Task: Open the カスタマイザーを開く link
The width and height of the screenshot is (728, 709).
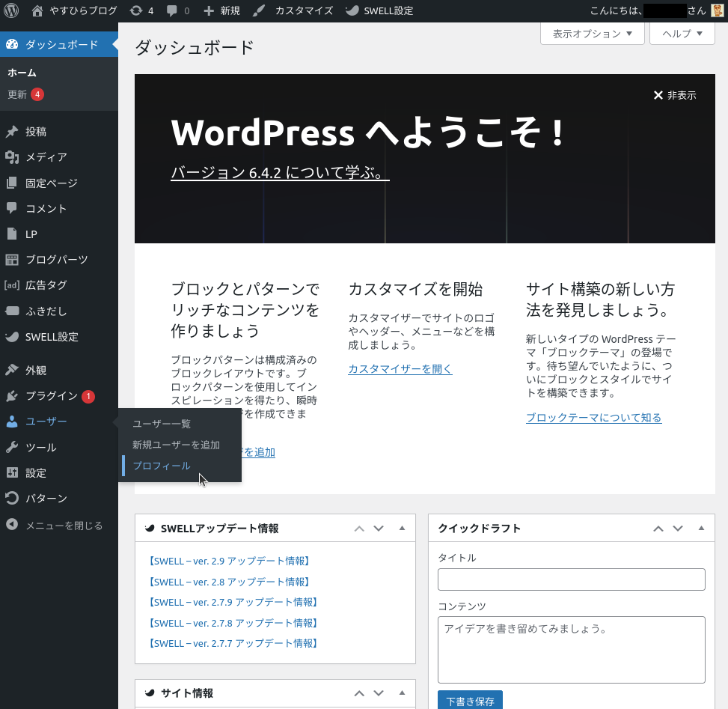Action: coord(400,369)
